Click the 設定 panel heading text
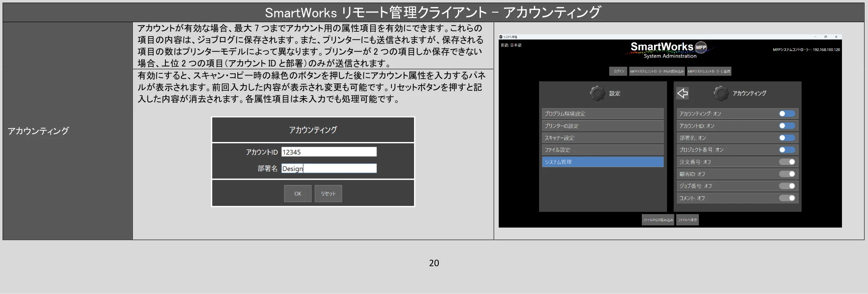The image size is (868, 294). 615,93
